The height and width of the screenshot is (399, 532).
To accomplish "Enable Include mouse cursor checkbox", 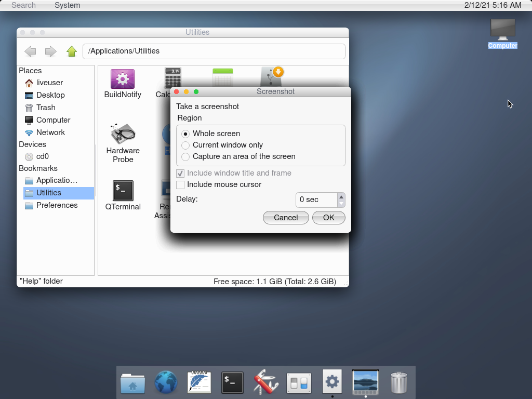I will click(180, 184).
